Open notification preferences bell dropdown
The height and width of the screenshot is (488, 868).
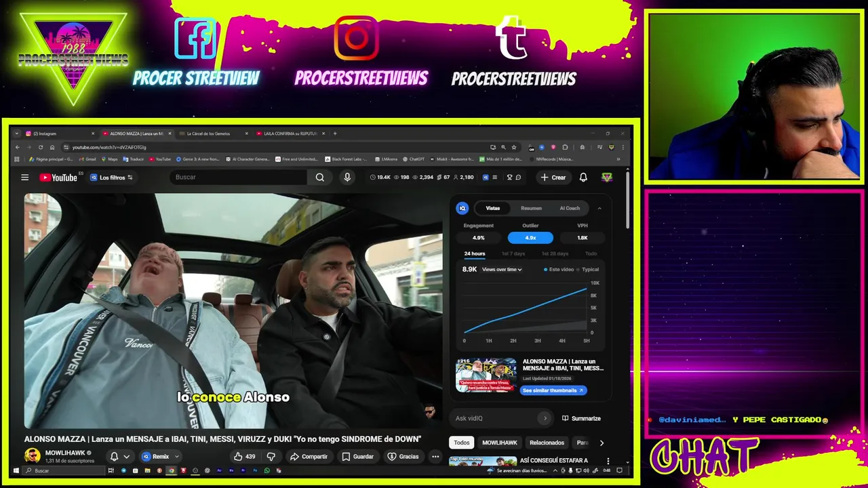click(119, 457)
